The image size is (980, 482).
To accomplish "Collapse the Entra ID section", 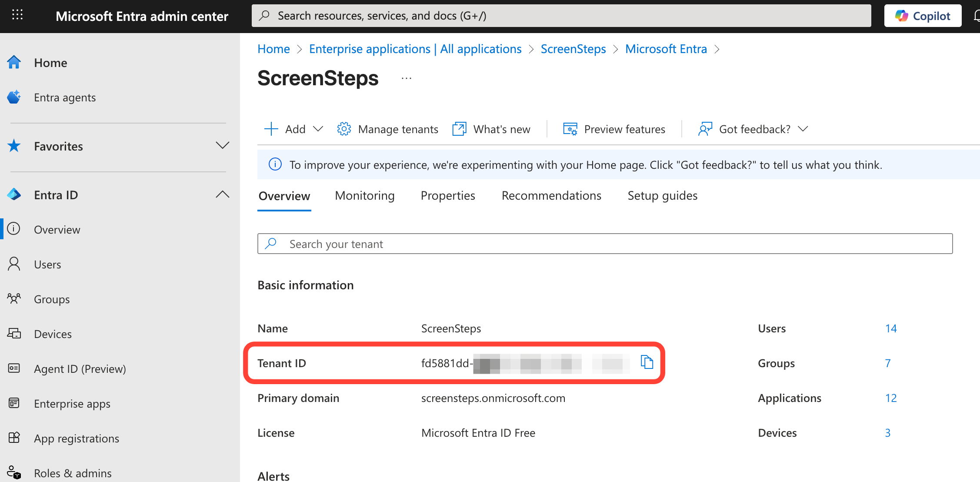I will coord(222,194).
